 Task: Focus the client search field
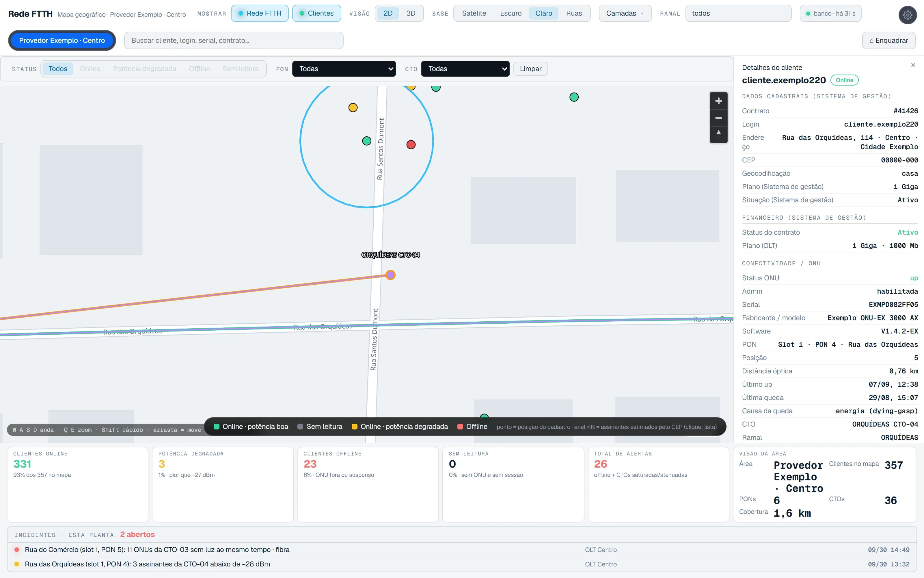click(234, 40)
